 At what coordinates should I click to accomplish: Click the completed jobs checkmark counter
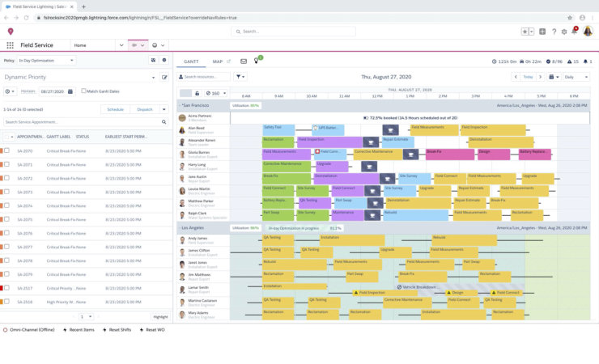pyautogui.click(x=554, y=61)
